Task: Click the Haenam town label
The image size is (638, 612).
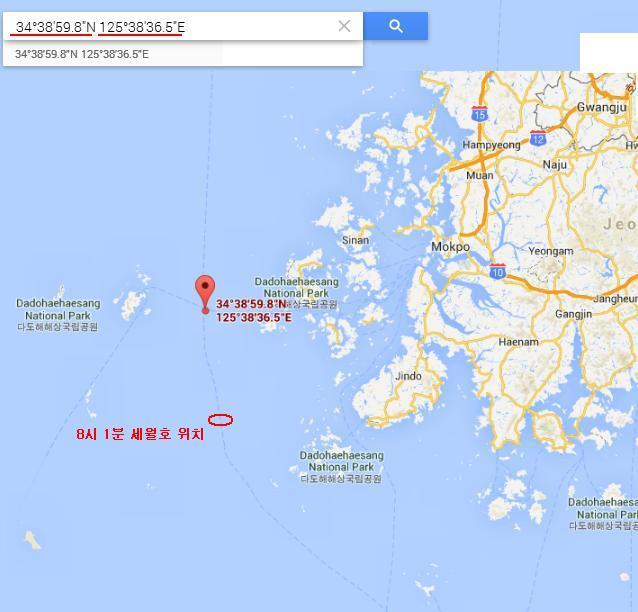Action: click(518, 342)
